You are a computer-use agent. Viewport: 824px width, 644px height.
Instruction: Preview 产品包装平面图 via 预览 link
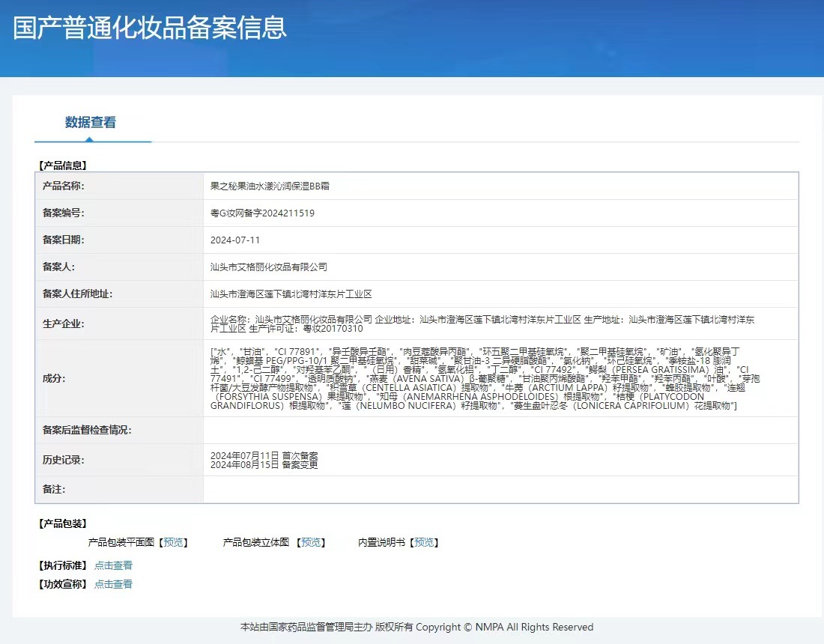tap(174, 542)
